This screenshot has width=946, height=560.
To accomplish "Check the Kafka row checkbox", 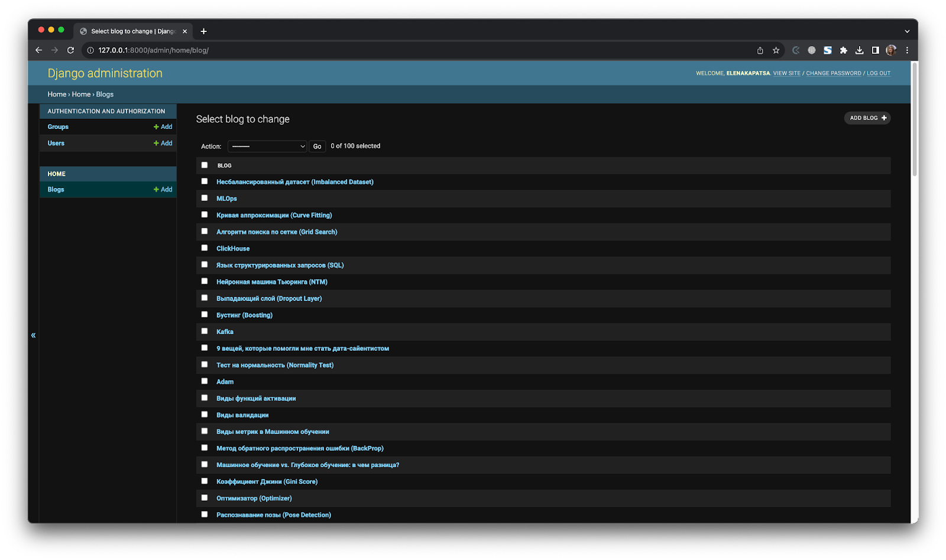I will click(205, 331).
